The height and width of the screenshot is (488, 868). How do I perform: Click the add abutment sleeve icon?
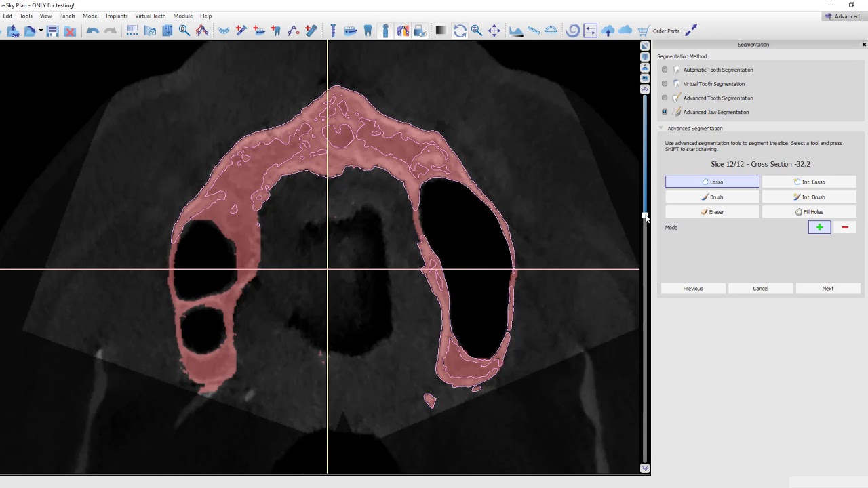[311, 30]
